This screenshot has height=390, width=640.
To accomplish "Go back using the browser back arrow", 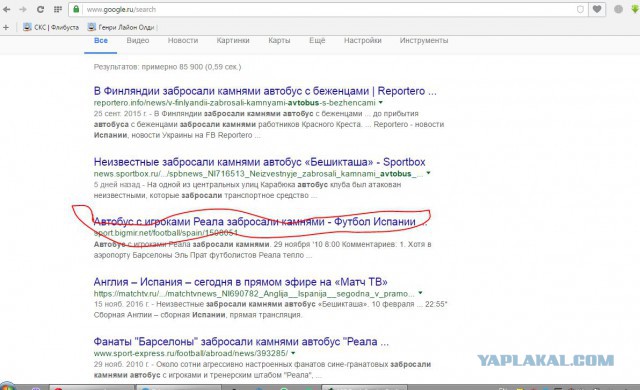I will (7, 9).
